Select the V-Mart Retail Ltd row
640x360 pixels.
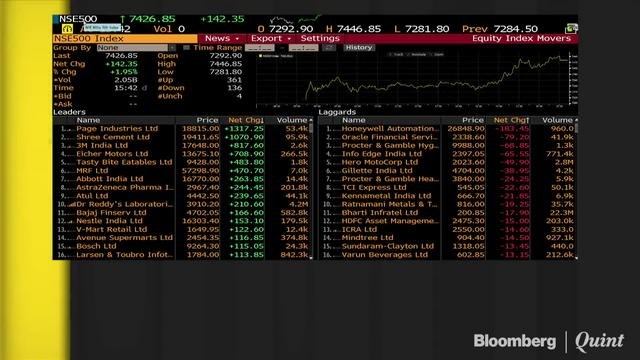coord(181,229)
